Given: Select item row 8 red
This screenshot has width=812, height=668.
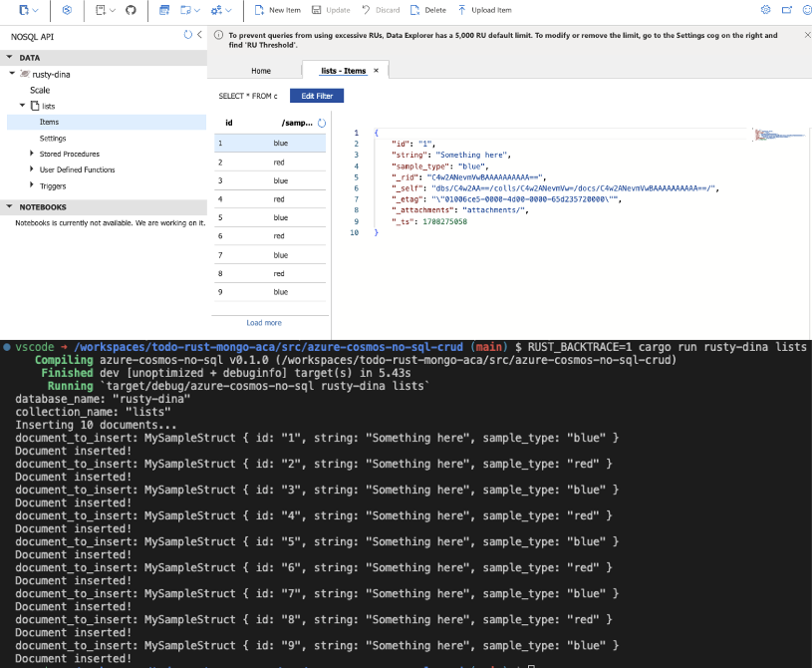Looking at the screenshot, I should coord(270,273).
